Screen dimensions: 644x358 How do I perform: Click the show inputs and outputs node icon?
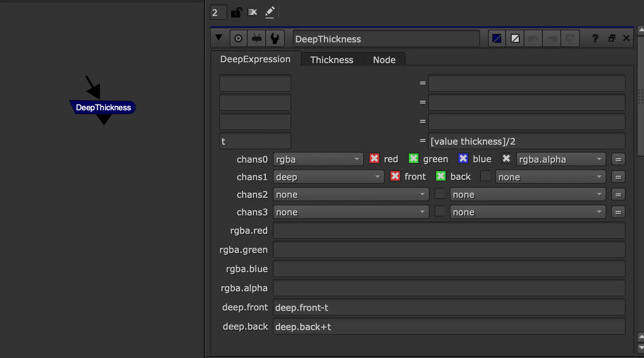click(256, 39)
